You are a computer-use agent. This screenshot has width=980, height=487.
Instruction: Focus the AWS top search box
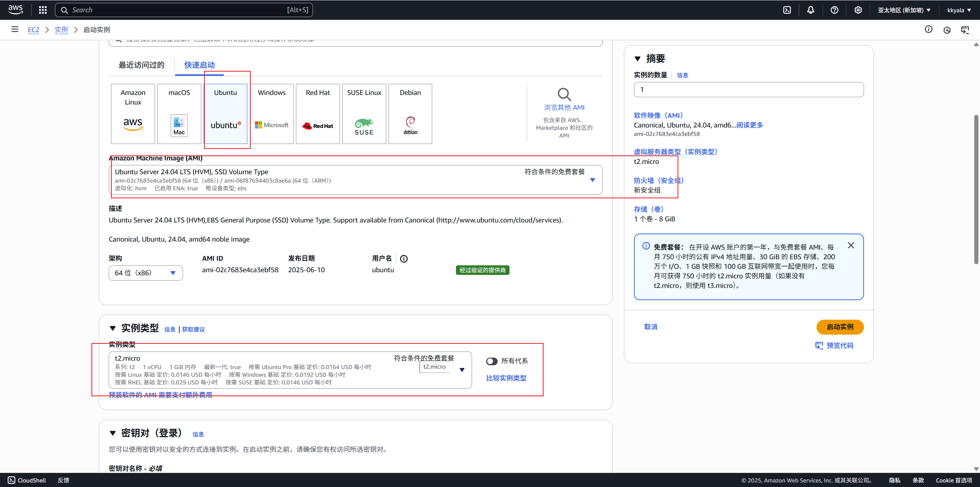[184, 10]
